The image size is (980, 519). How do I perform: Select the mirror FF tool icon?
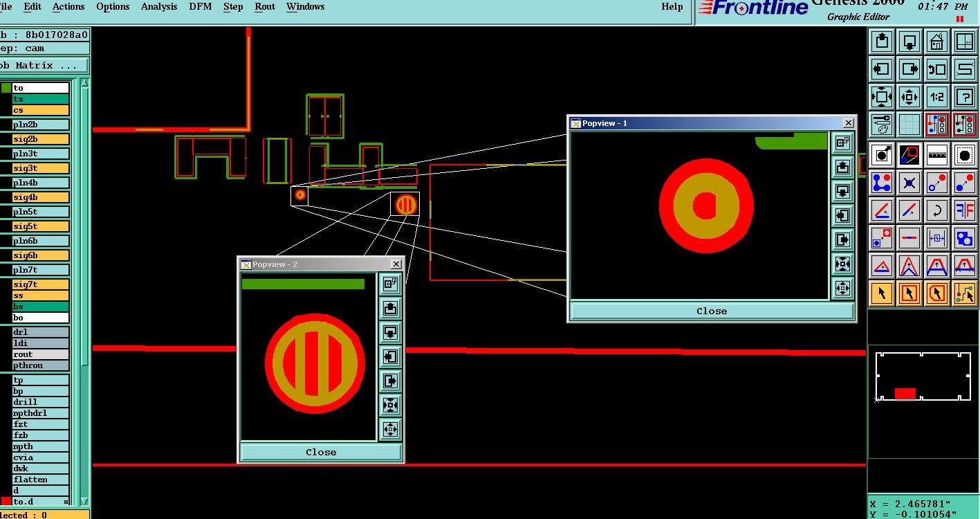965,210
